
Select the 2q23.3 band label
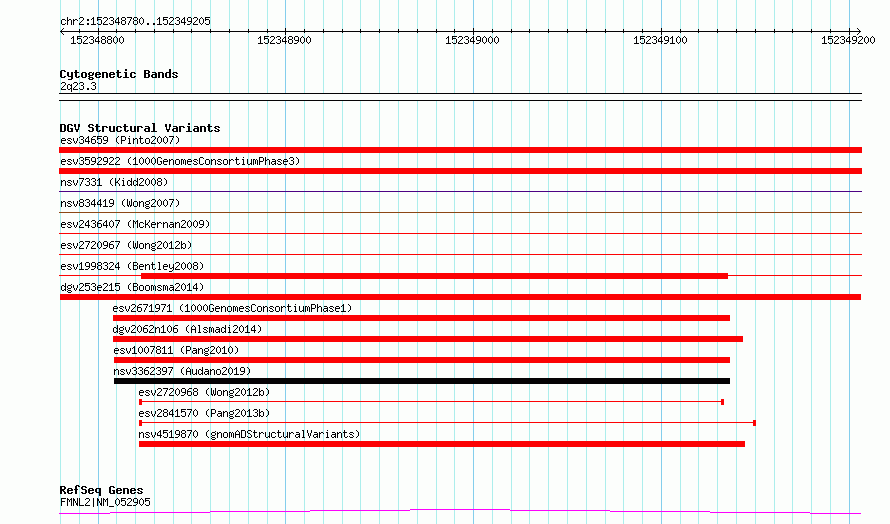[78, 86]
